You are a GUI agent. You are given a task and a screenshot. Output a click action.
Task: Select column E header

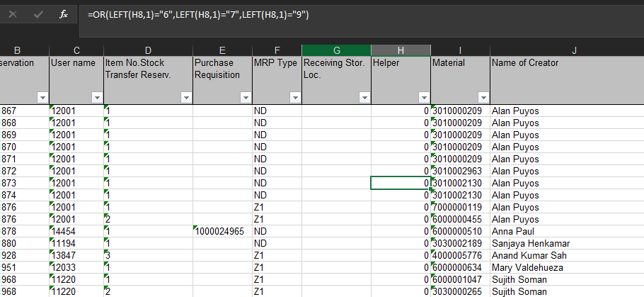click(x=222, y=50)
